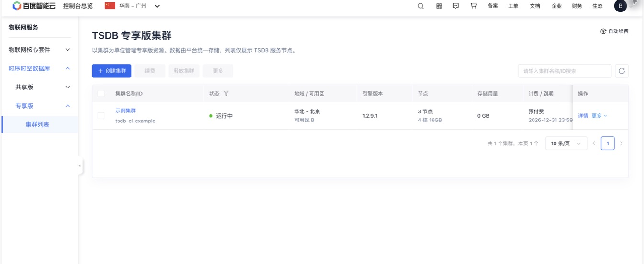Check the 示例集群 row checkbox
This screenshot has width=644, height=264.
click(101, 116)
